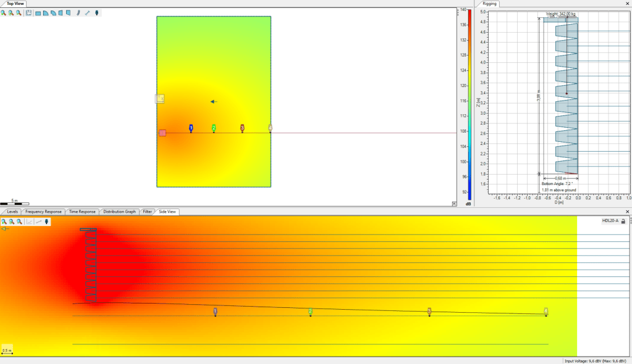Viewport: 632px width, 364px height.
Task: Click the microphone icon in Side View toolbar
Action: pyautogui.click(x=46, y=221)
